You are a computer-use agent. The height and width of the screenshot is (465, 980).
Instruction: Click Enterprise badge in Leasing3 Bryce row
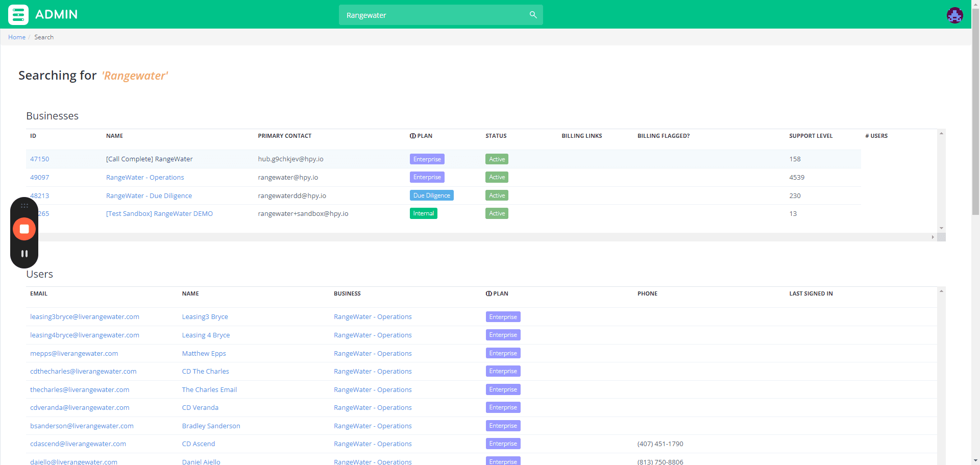click(503, 317)
